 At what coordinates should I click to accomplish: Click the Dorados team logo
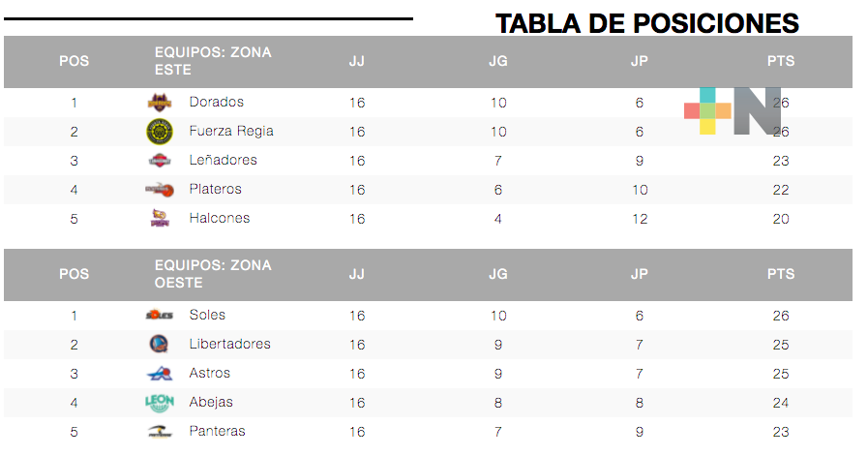(x=159, y=102)
